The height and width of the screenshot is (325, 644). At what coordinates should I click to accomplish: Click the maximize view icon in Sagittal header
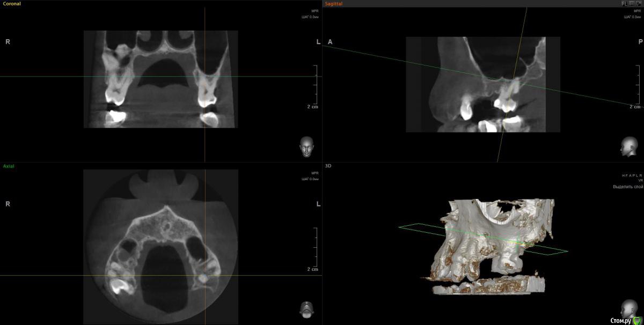pyautogui.click(x=638, y=3)
